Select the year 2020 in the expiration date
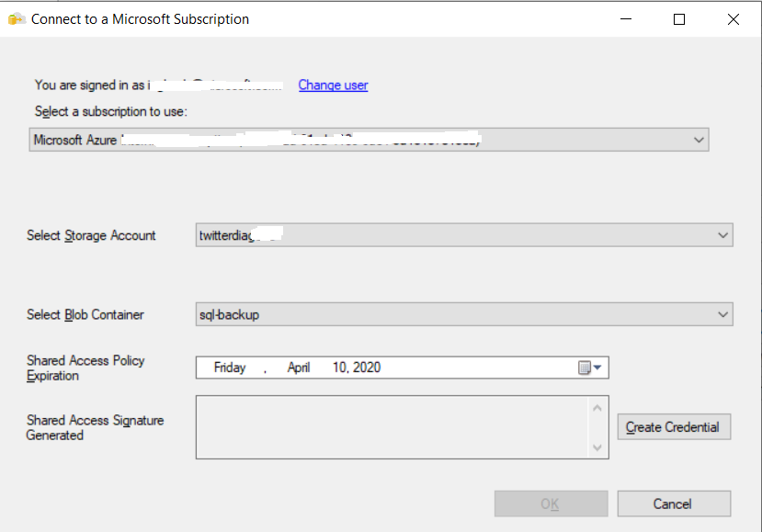Image resolution: width=762 pixels, height=532 pixels. click(367, 368)
